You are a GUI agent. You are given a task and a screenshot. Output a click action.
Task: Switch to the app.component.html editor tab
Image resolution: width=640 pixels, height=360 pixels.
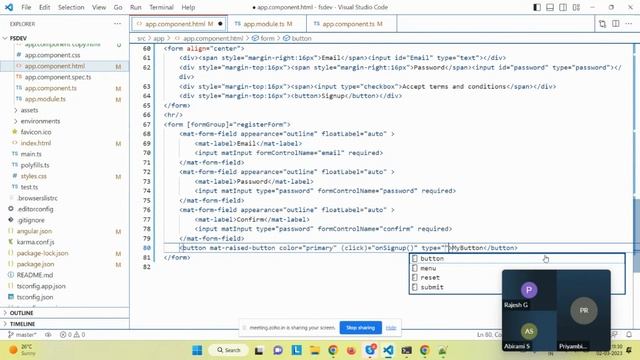(179, 24)
